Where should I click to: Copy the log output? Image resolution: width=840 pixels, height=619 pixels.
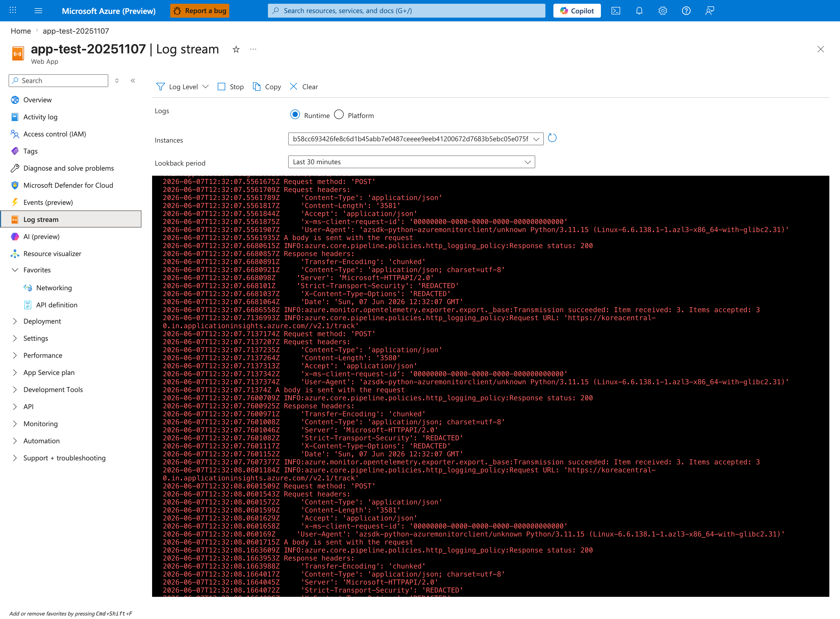coord(267,87)
